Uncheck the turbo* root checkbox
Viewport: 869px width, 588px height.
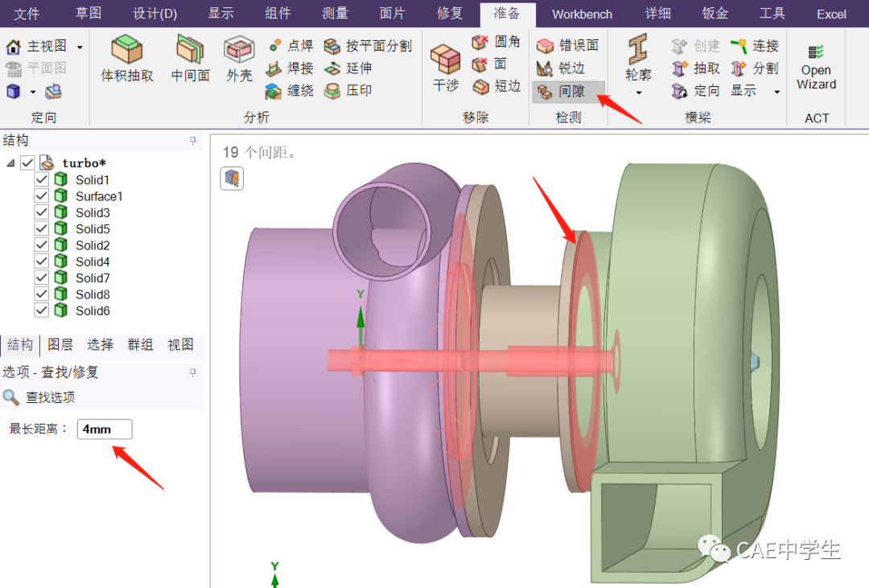(27, 162)
